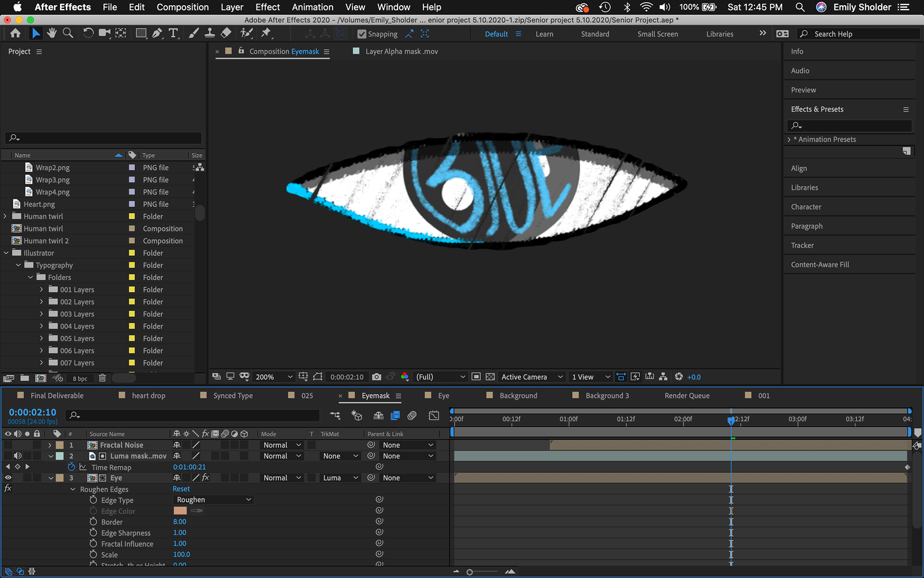Viewport: 924px width, 578px height.
Task: Open the (Full) resolution dropdown
Action: click(440, 377)
